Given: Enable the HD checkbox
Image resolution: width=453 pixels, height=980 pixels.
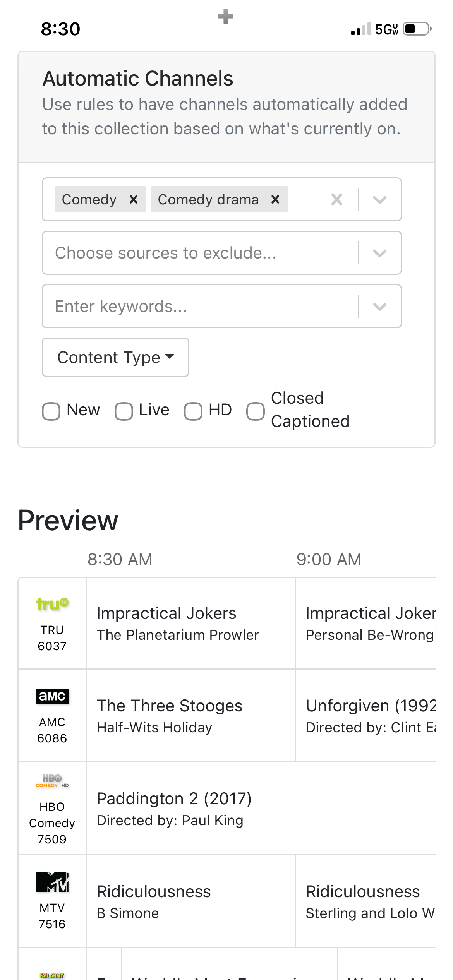Looking at the screenshot, I should (x=193, y=411).
